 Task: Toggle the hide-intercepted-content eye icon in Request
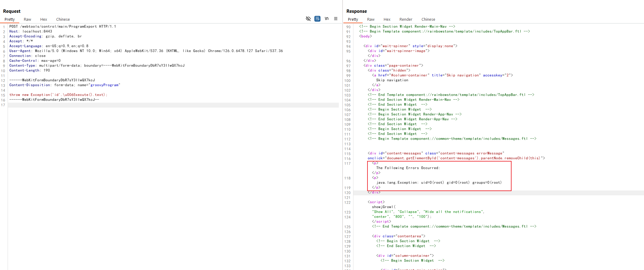[308, 19]
